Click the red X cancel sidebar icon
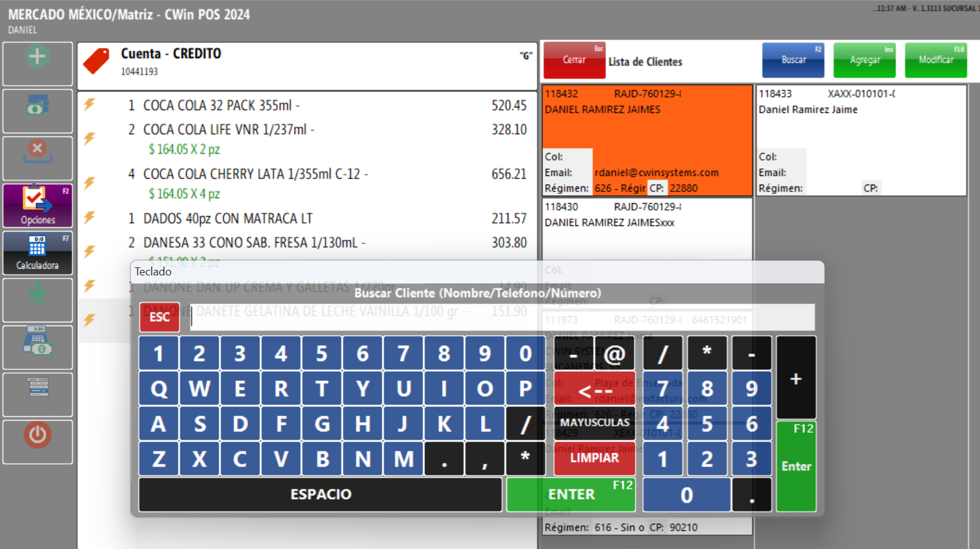Screen dimensions: 980x549 pos(37,151)
